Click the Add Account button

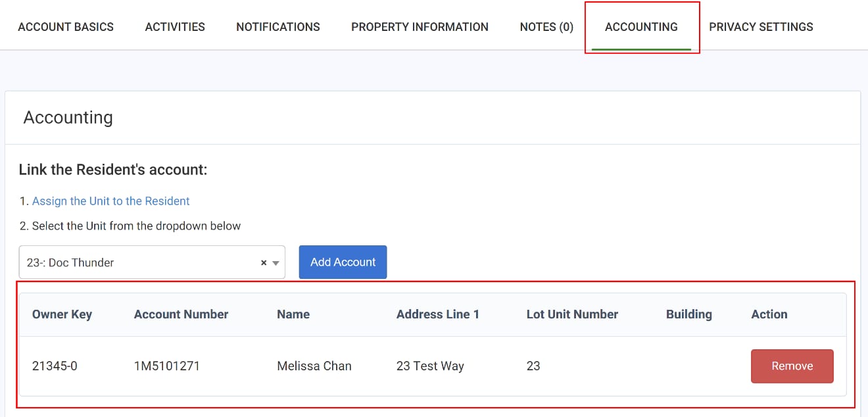point(343,262)
